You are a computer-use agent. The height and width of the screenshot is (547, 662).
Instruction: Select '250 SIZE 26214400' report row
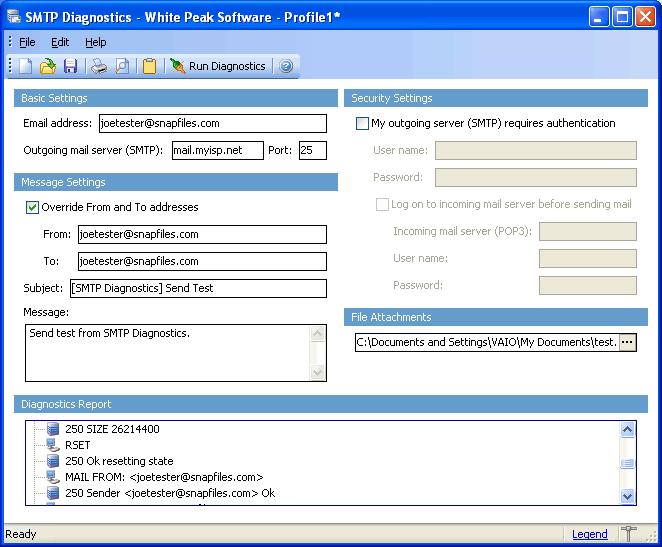(112, 429)
